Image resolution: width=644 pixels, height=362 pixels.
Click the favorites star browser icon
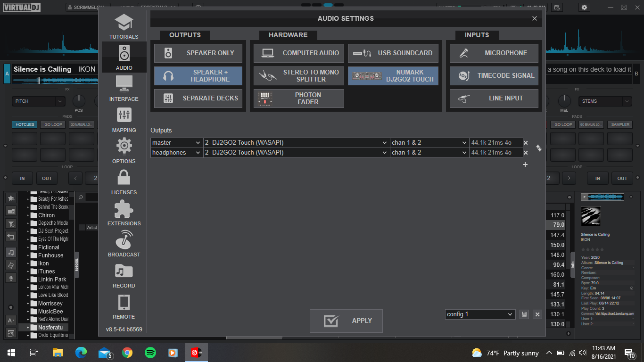pos(11,198)
